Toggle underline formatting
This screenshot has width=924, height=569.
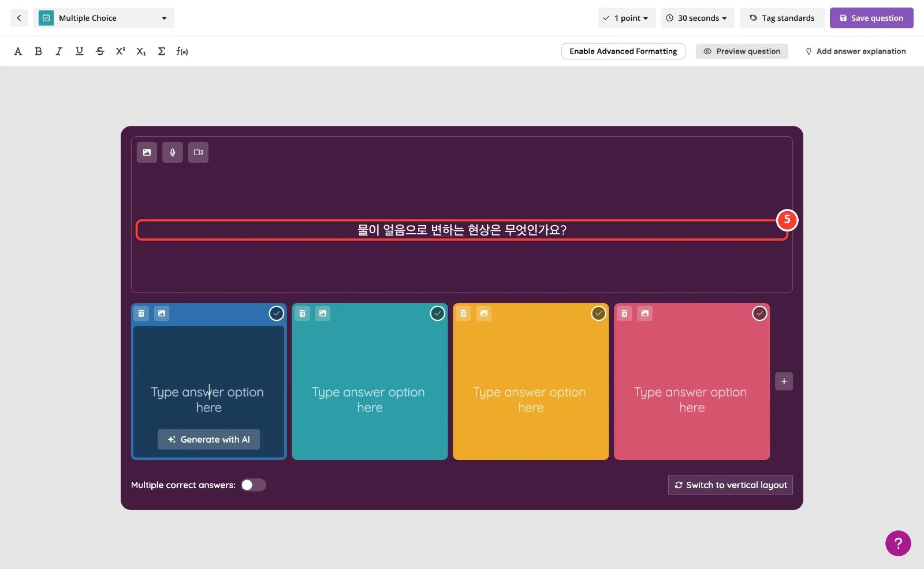(x=79, y=51)
